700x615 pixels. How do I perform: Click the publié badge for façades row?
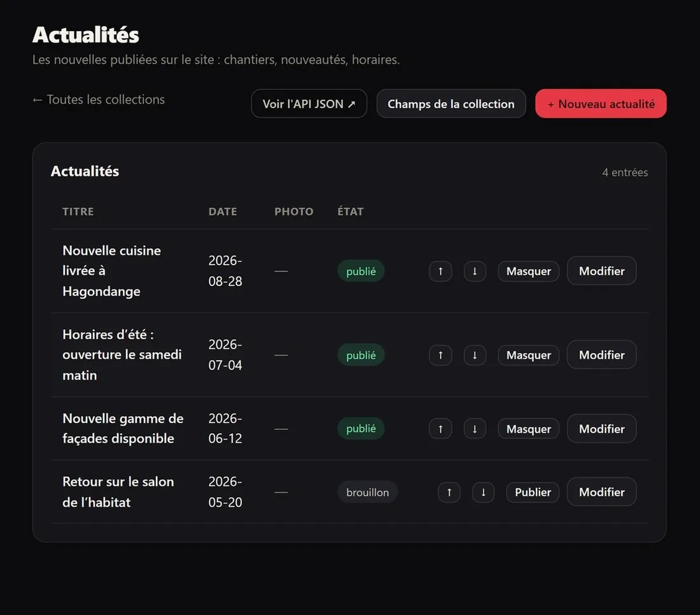point(361,429)
